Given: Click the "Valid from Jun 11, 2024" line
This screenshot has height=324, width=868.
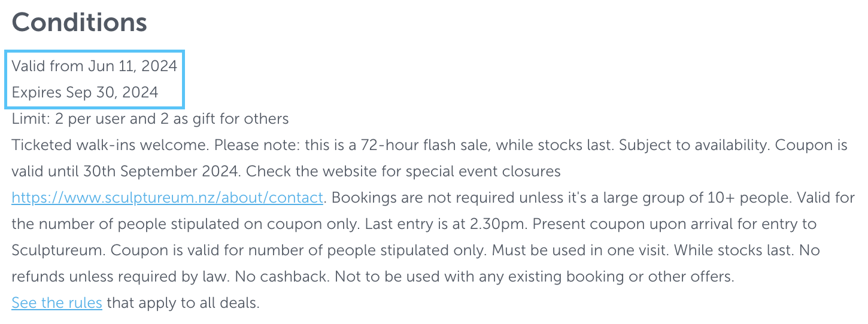Looking at the screenshot, I should [95, 66].
